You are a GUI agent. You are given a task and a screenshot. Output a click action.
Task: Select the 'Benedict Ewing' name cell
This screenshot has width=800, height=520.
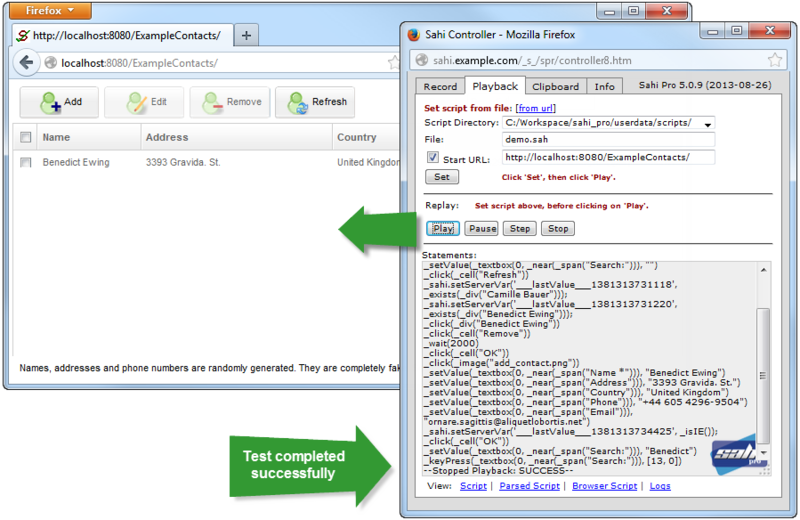pos(76,162)
